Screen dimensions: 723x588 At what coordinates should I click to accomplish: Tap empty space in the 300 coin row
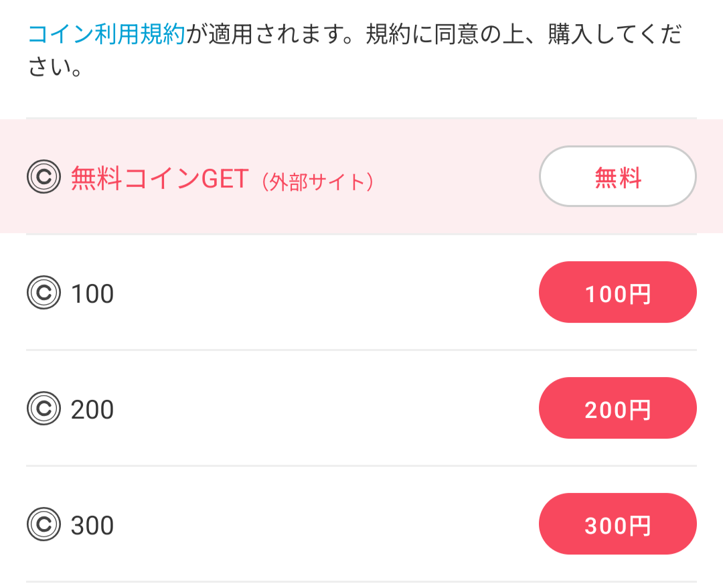click(323, 524)
